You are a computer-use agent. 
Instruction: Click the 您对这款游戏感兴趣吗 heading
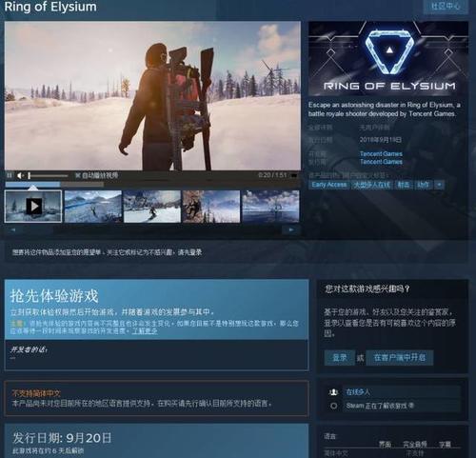367,289
